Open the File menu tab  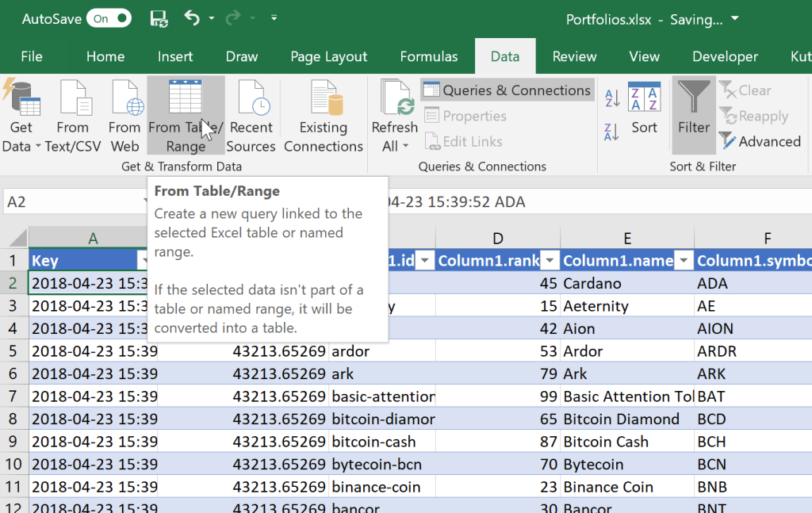coord(32,56)
